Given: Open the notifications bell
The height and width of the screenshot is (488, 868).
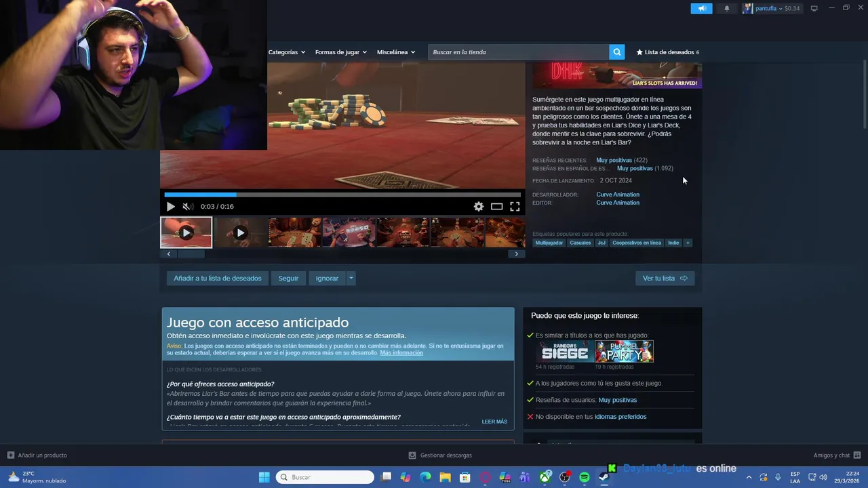Looking at the screenshot, I should (x=727, y=8).
